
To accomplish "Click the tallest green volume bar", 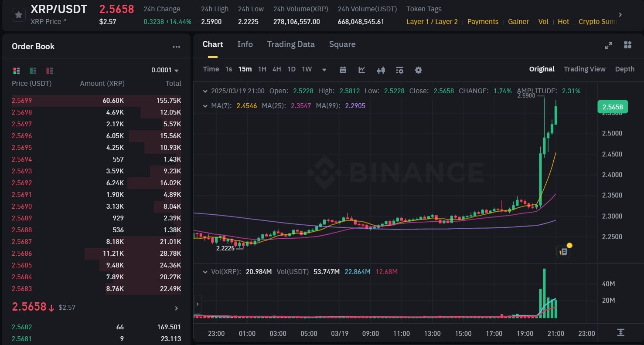I will pyautogui.click(x=544, y=294).
